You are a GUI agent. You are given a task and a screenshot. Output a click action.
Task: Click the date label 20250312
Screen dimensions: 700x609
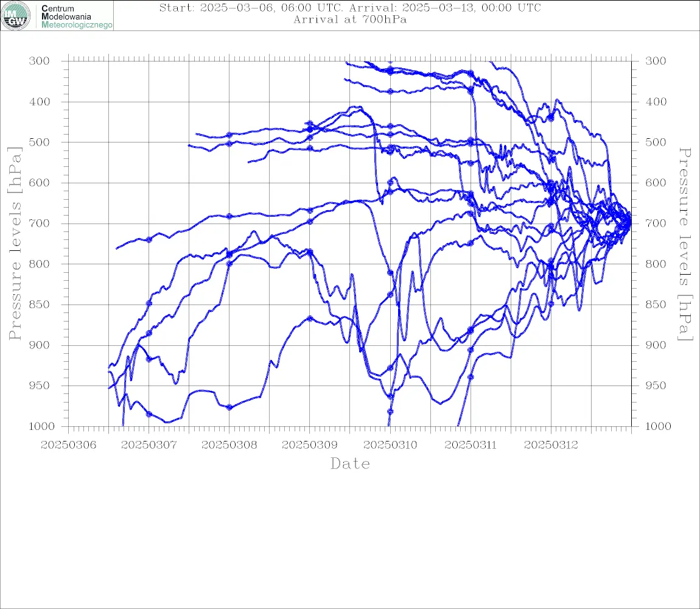coord(551,445)
